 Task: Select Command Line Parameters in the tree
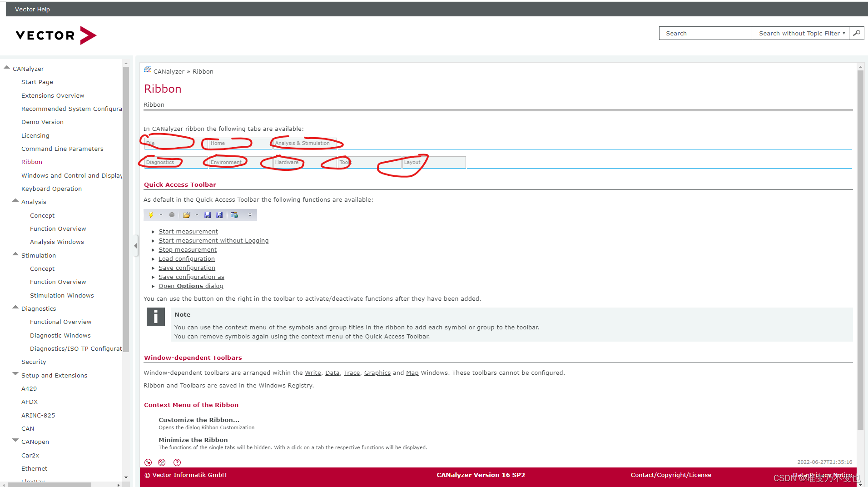point(62,149)
